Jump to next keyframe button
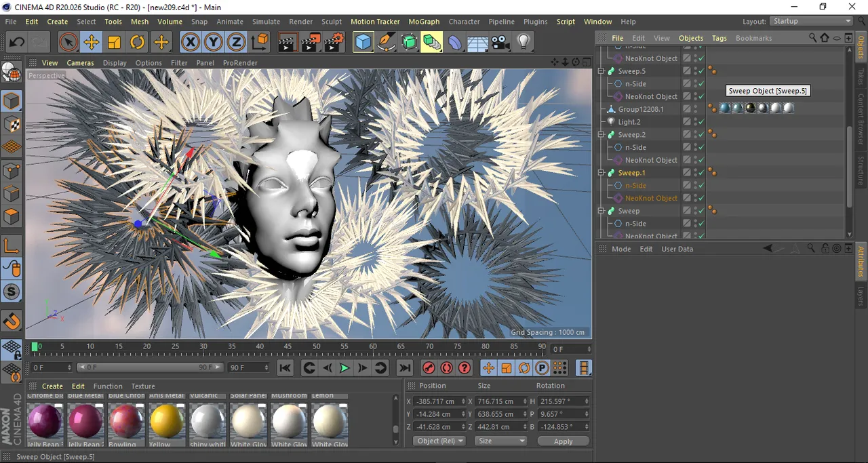Viewport: 868px width, 463px height. click(x=380, y=367)
